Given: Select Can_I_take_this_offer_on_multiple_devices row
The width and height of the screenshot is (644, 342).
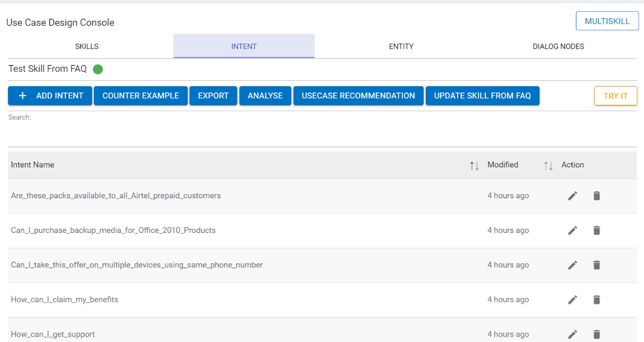Looking at the screenshot, I should click(x=323, y=265).
